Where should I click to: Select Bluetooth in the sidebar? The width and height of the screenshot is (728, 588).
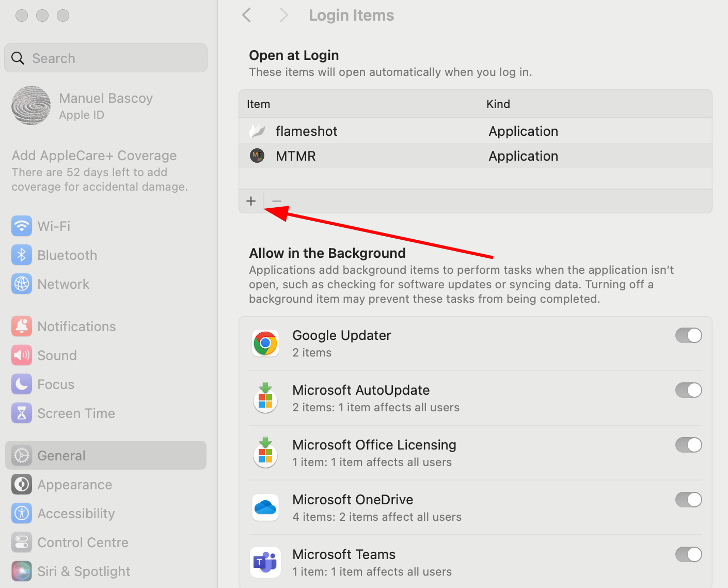pyautogui.click(x=67, y=255)
